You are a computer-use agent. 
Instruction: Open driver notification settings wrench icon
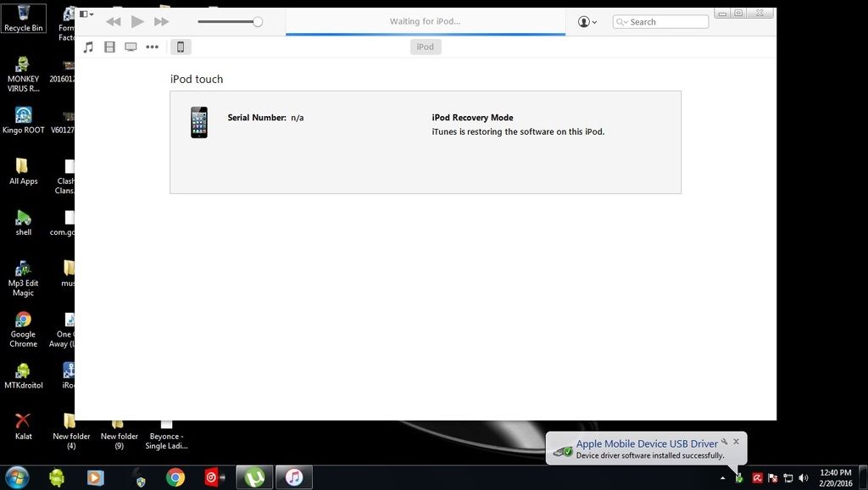pyautogui.click(x=725, y=442)
